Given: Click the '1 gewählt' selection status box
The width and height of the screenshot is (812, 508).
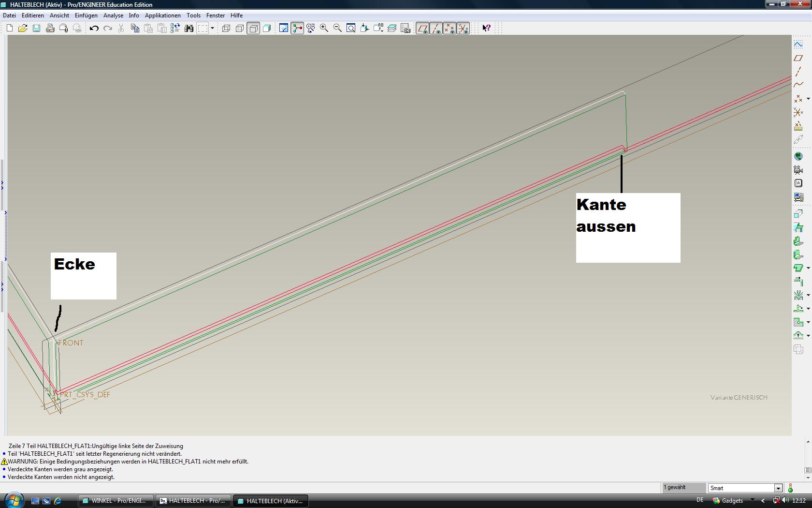Looking at the screenshot, I should pos(683,488).
